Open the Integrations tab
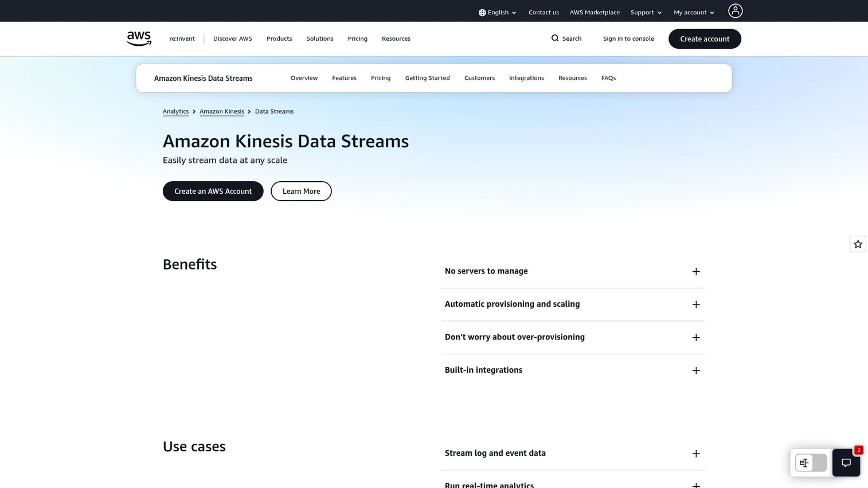Screen dimensions: 868x488 [x=526, y=78]
